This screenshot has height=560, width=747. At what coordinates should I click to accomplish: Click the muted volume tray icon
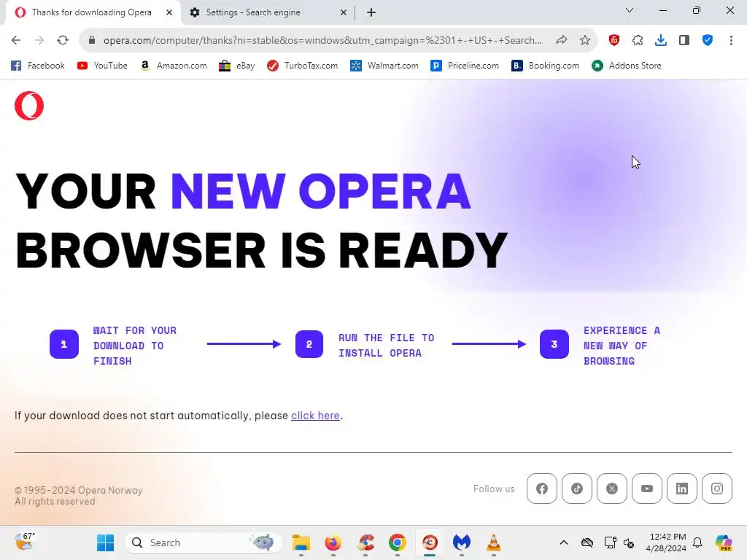pyautogui.click(x=628, y=542)
